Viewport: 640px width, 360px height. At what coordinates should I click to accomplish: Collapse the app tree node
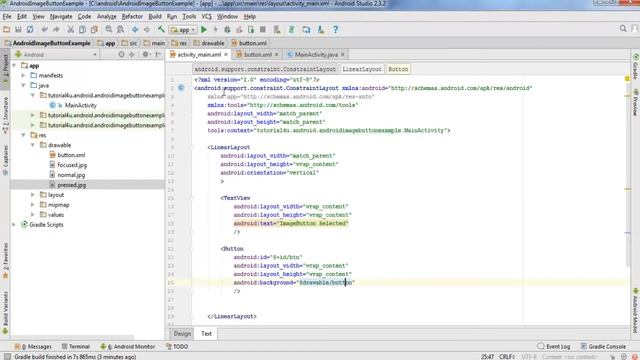point(14,65)
